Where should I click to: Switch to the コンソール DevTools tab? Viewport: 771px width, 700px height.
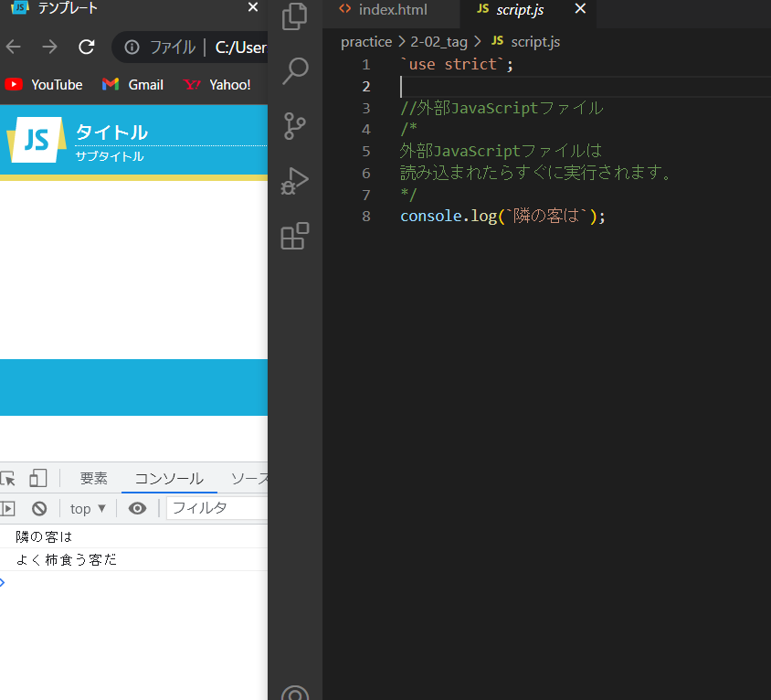click(x=169, y=478)
